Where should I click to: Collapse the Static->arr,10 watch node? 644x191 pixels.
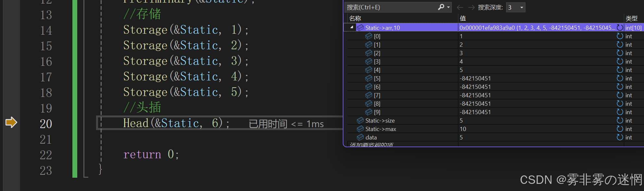point(352,28)
